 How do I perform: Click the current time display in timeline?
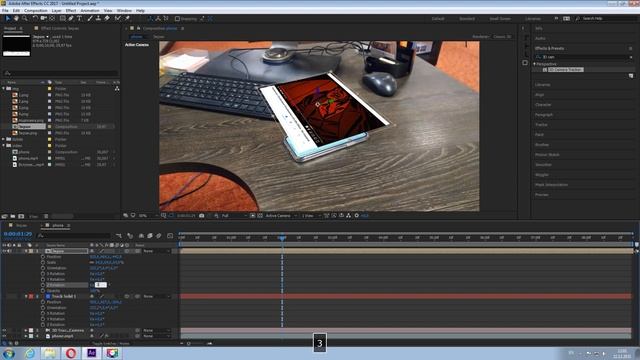coord(18,234)
